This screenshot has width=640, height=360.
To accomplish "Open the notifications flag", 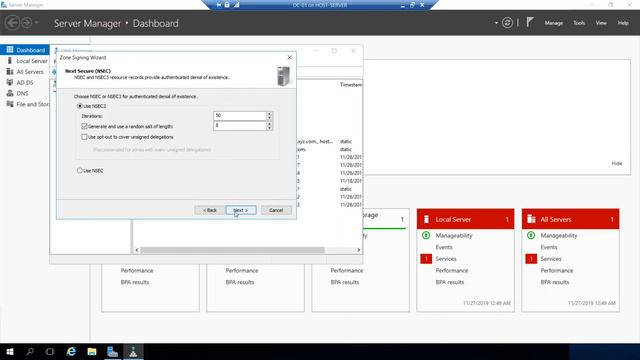I will 530,22.
